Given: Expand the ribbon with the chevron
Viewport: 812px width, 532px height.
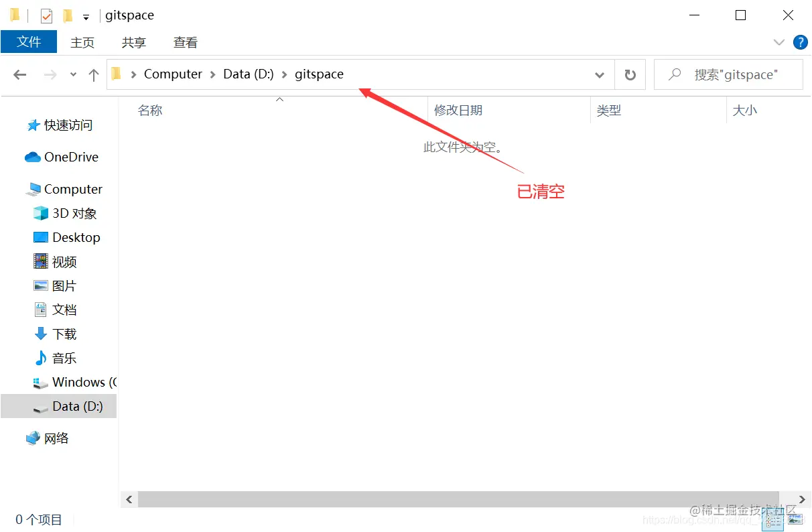Looking at the screenshot, I should click(x=779, y=42).
